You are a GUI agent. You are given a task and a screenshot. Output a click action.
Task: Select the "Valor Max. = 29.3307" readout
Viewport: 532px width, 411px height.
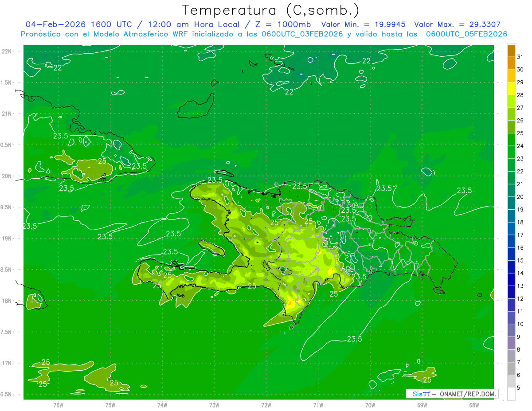point(457,24)
